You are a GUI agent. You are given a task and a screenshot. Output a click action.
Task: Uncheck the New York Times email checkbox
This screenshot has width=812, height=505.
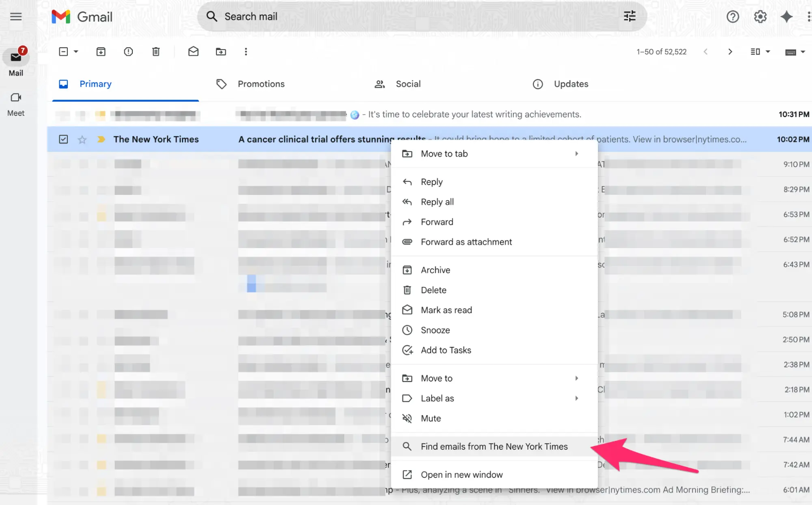click(x=64, y=139)
